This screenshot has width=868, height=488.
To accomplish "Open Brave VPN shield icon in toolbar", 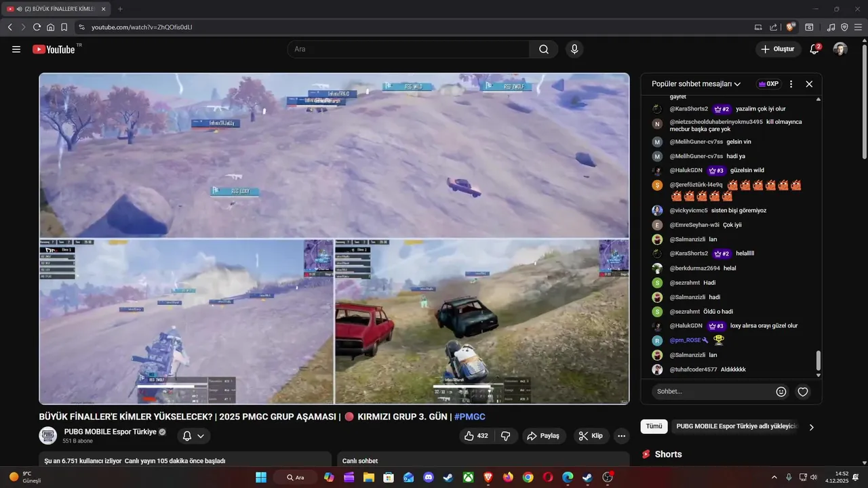I will [x=844, y=27].
